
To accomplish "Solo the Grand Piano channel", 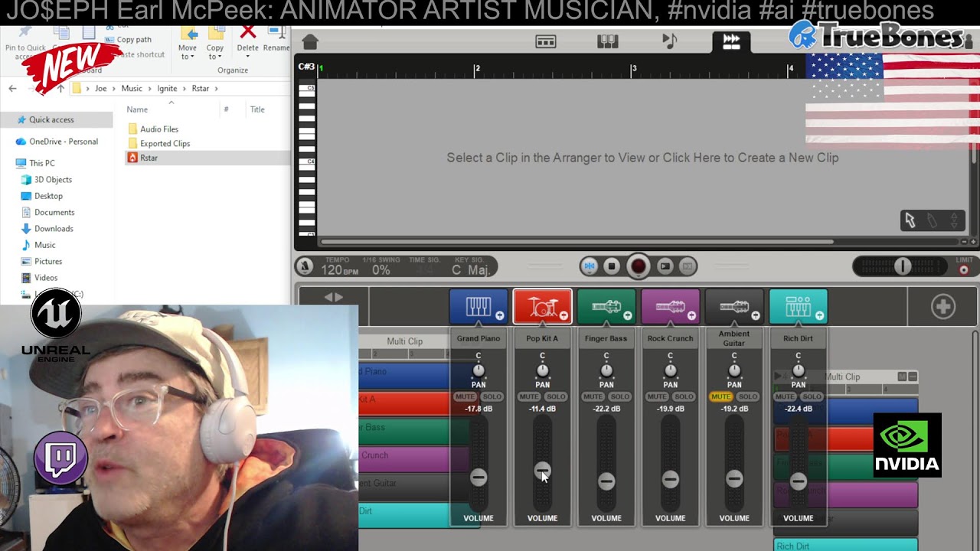I will tap(492, 396).
